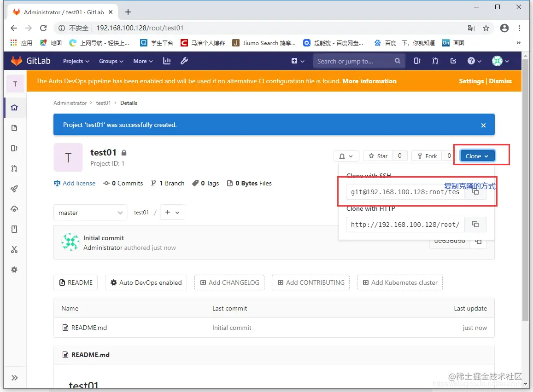Click the Search or jump to field
This screenshot has height=392, width=533.
[359, 61]
